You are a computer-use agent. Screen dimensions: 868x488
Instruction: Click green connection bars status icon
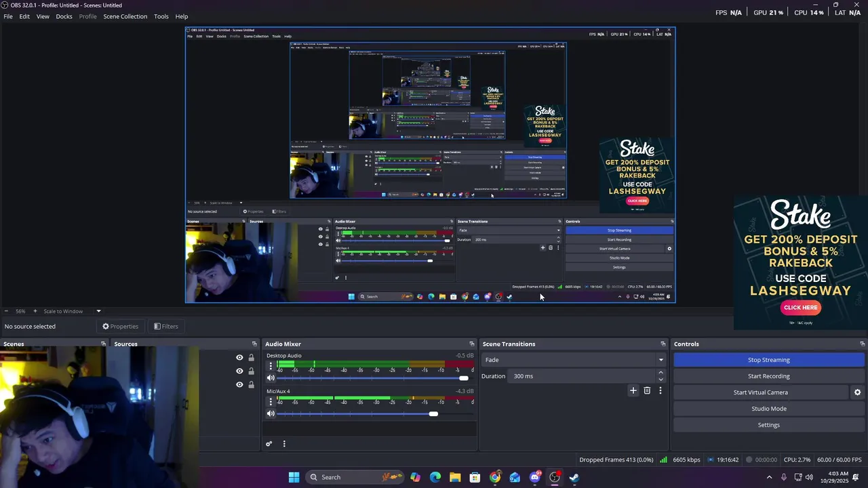[663, 460]
